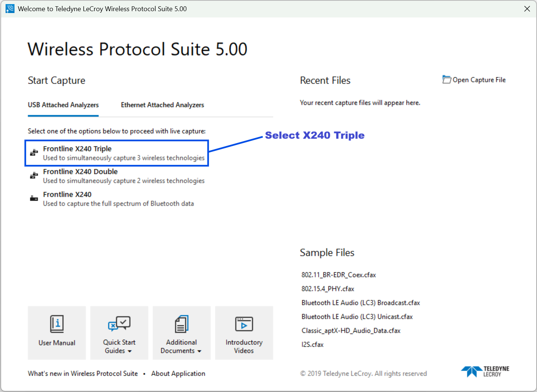Click the Open Capture File folder icon
Screen dimensions: 537x392
click(x=447, y=80)
